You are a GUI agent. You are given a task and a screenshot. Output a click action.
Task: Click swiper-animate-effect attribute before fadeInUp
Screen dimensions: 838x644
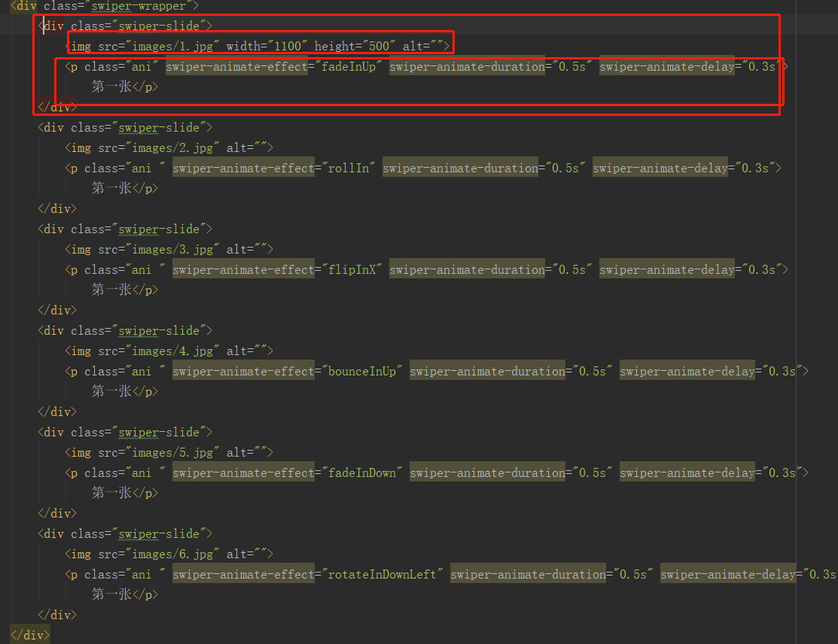(236, 67)
